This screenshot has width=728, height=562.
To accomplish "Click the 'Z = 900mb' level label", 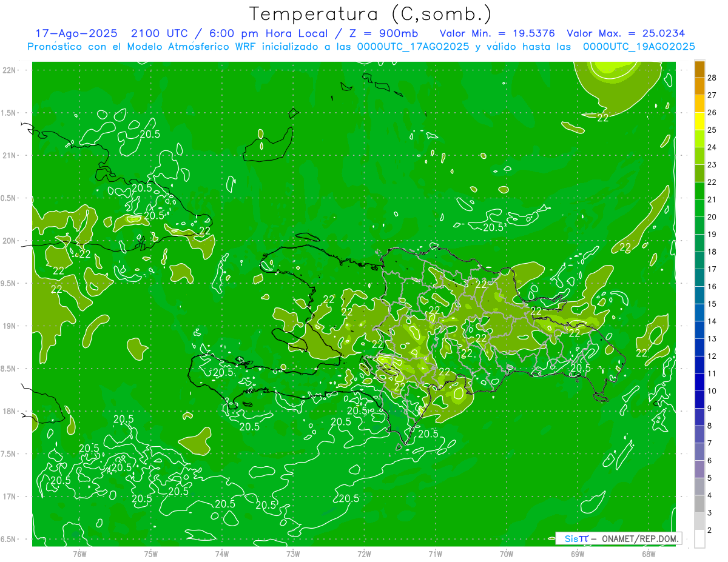I will (383, 33).
